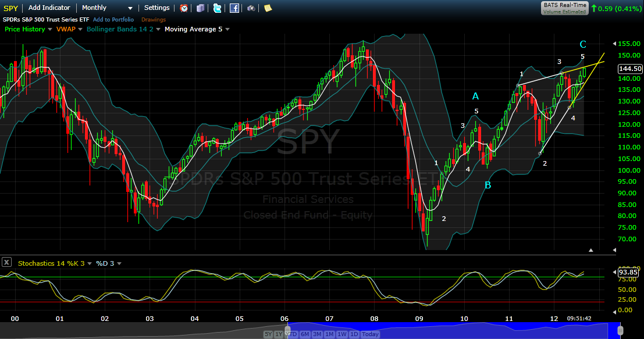Open the yellow sticky note icon
The height and width of the screenshot is (339, 644).
click(x=268, y=8)
